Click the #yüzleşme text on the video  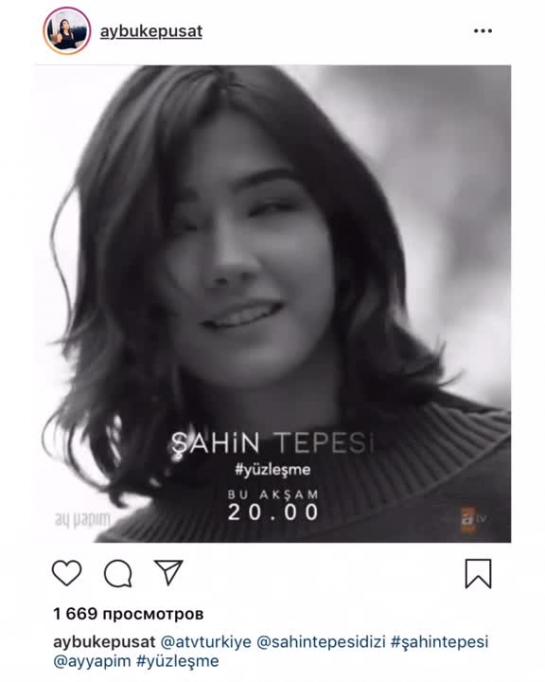[x=273, y=470]
